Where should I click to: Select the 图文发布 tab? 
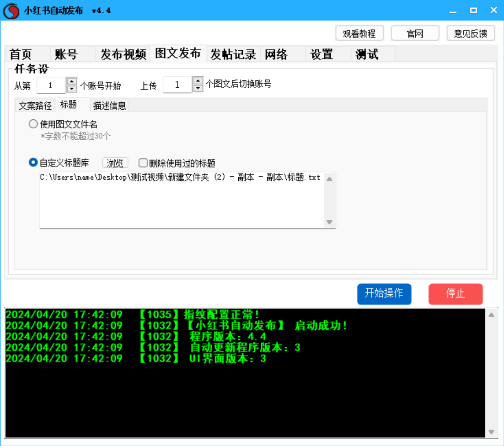pos(178,53)
